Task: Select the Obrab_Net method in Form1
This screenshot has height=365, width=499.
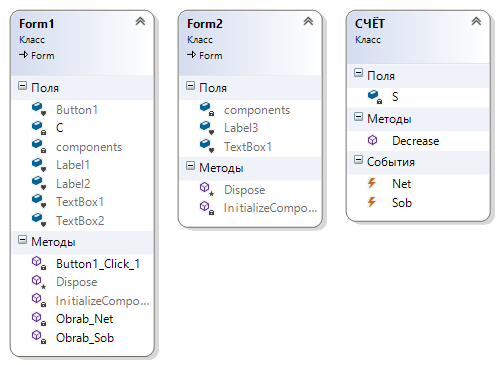Action: tap(85, 319)
